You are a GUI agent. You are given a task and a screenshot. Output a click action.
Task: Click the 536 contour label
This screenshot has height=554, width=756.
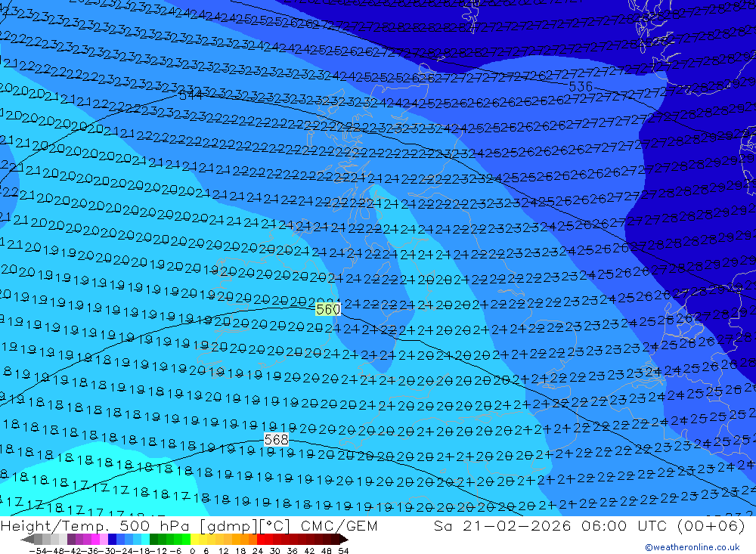581,87
